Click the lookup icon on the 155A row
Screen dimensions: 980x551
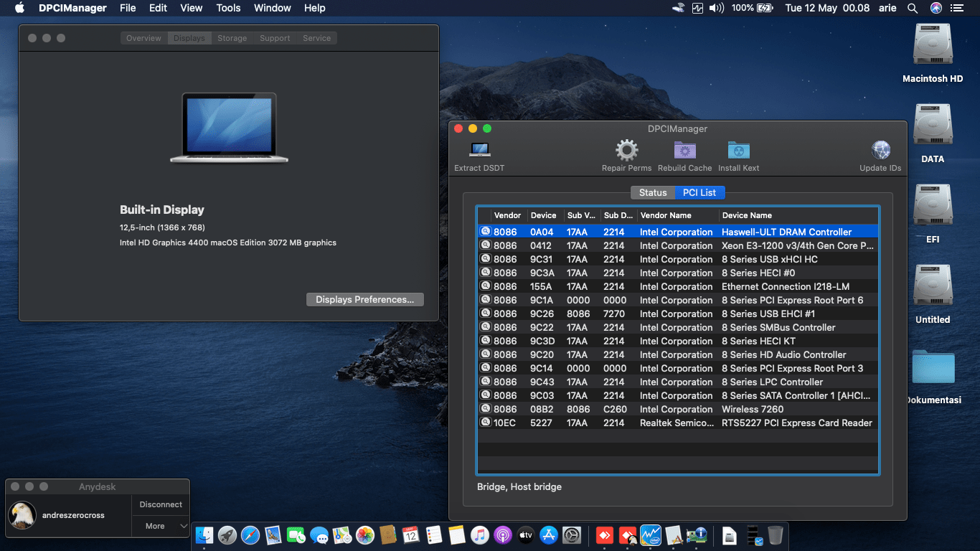486,286
